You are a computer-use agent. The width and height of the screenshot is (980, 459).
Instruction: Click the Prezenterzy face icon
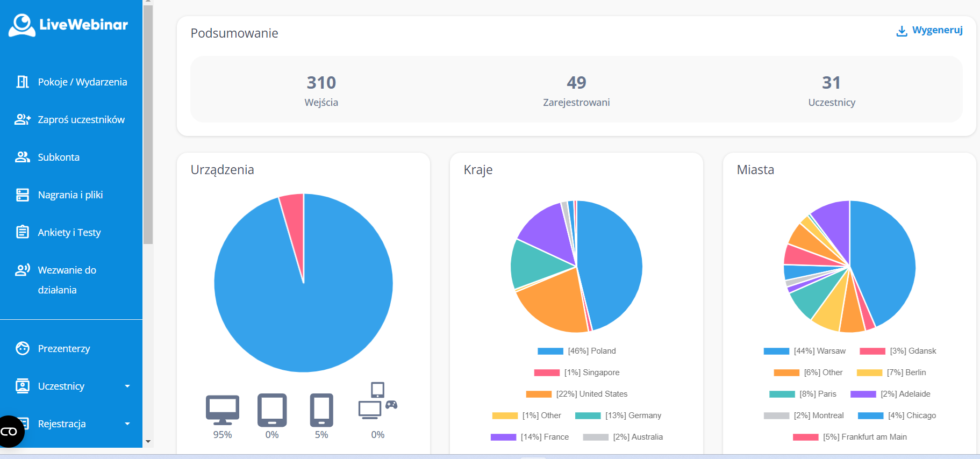[23, 348]
